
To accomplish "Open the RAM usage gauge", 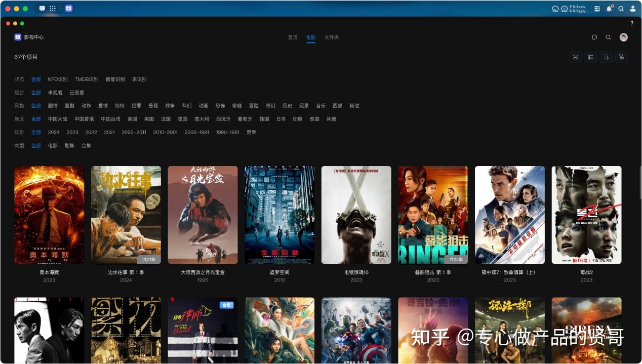I will (x=564, y=9).
